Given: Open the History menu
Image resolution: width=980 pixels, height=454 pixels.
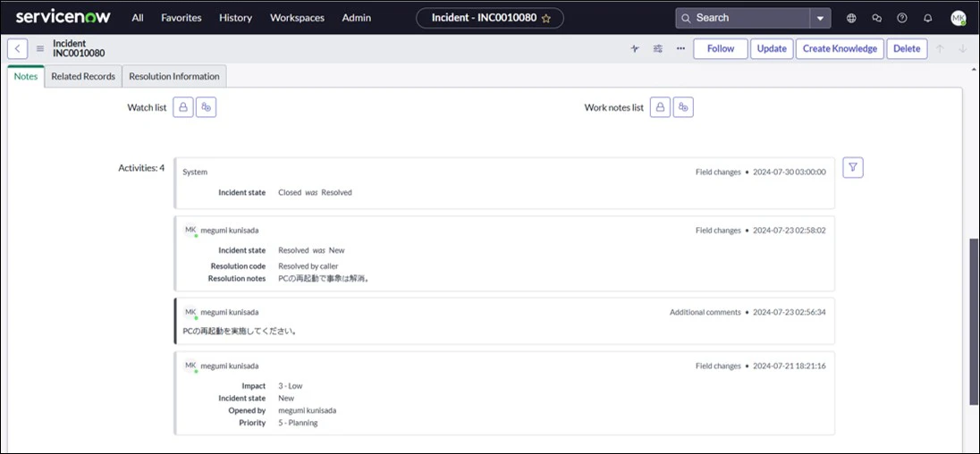Looking at the screenshot, I should point(236,18).
